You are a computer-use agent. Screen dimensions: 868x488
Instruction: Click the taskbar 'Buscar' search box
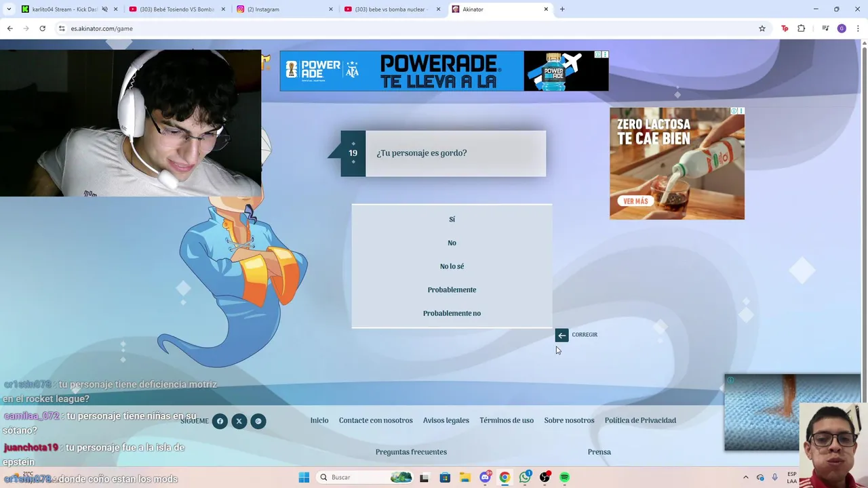coord(365,477)
